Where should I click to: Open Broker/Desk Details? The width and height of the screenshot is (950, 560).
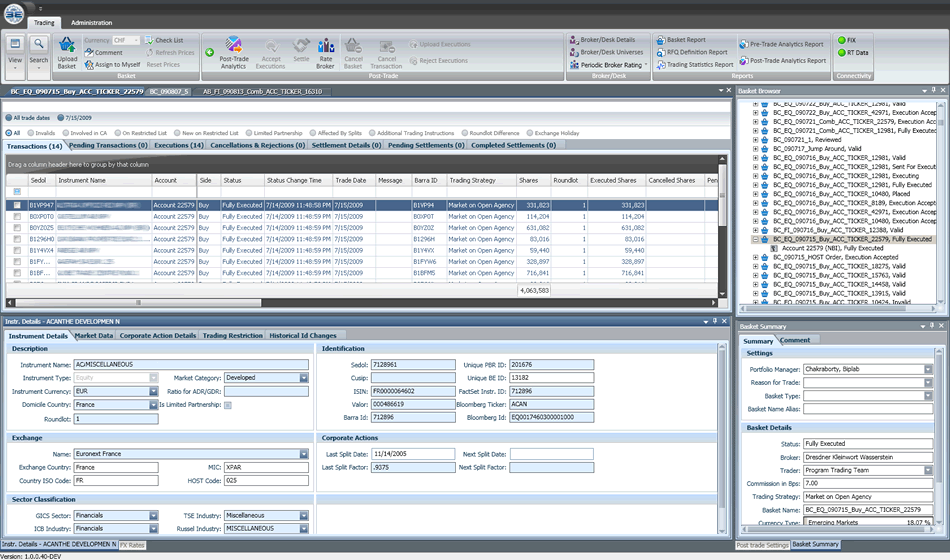(607, 40)
